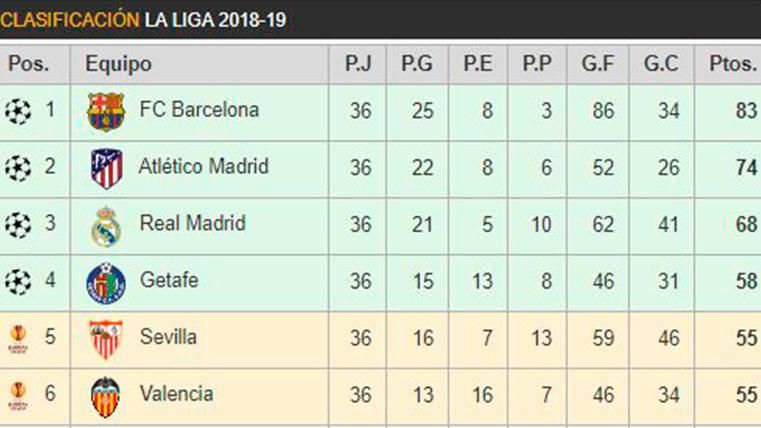Click Europa League icon beside position 5

pyautogui.click(x=18, y=338)
